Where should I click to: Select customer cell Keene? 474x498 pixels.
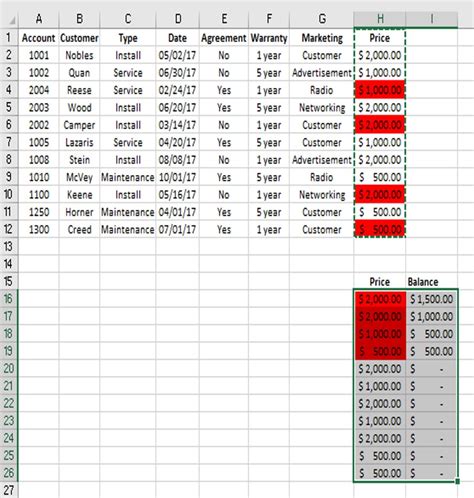(x=79, y=195)
